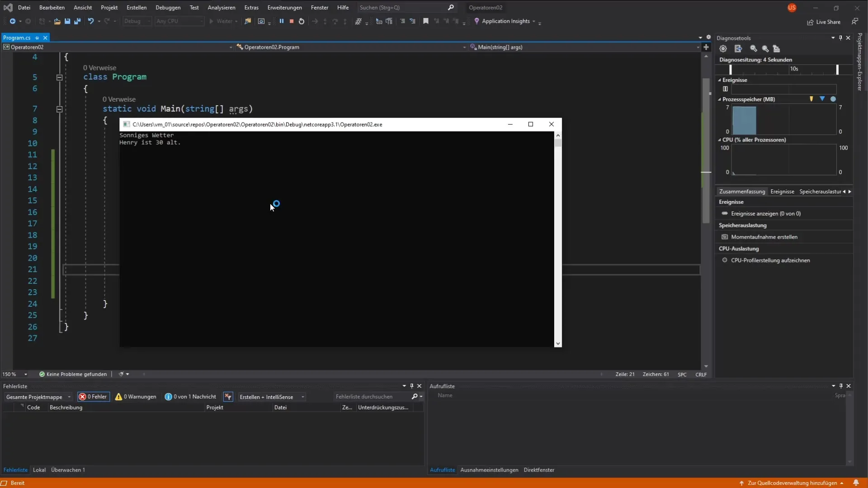868x488 pixels.
Task: Click the reset view chart icon in Diagnosetools
Action: (x=776, y=48)
